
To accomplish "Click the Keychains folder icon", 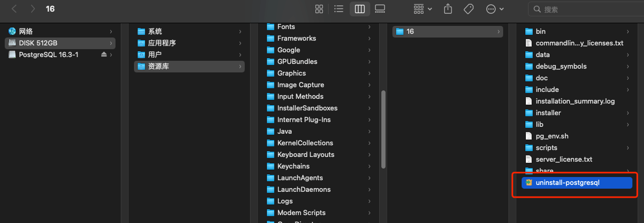I will click(x=271, y=166).
